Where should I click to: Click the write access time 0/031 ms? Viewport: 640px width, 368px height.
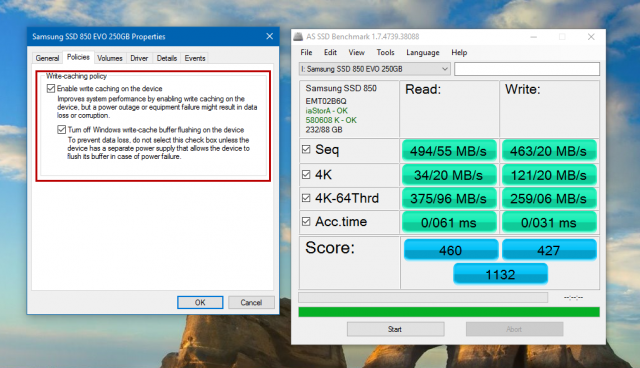[x=549, y=222]
